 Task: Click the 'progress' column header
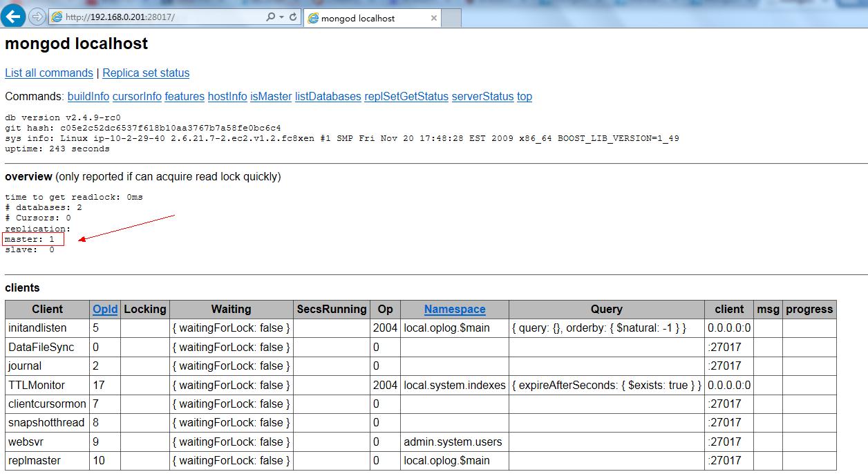tap(809, 309)
